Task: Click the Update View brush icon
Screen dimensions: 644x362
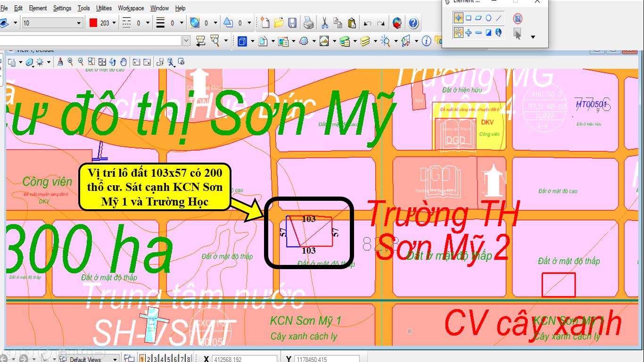Action: click(x=60, y=61)
